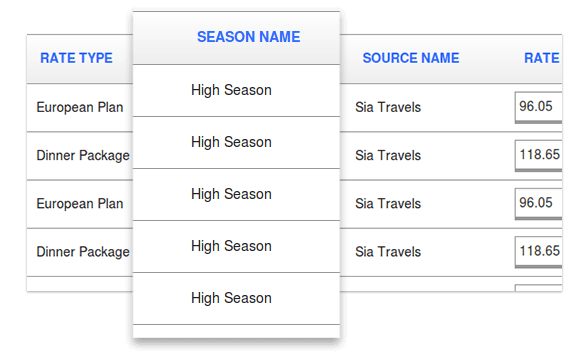Select High Season in the fifth row
This screenshot has height=360, width=585.
click(231, 298)
